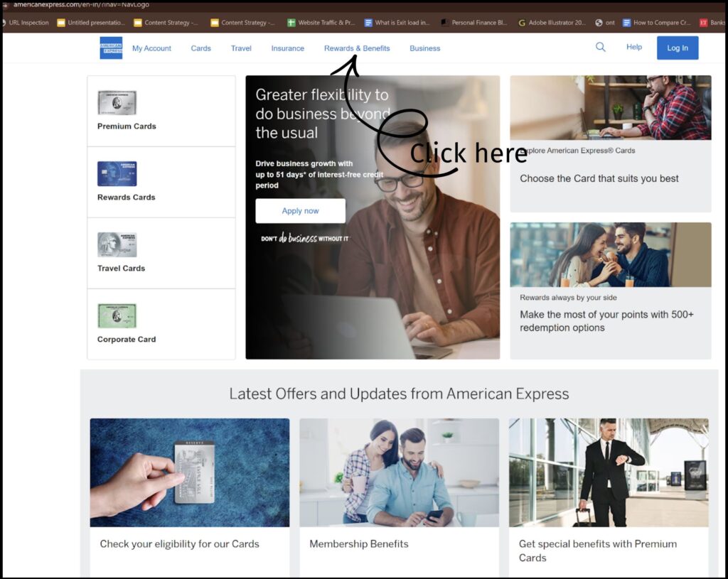This screenshot has height=579, width=728.
Task: Expand the Travel navigation menu
Action: (241, 48)
